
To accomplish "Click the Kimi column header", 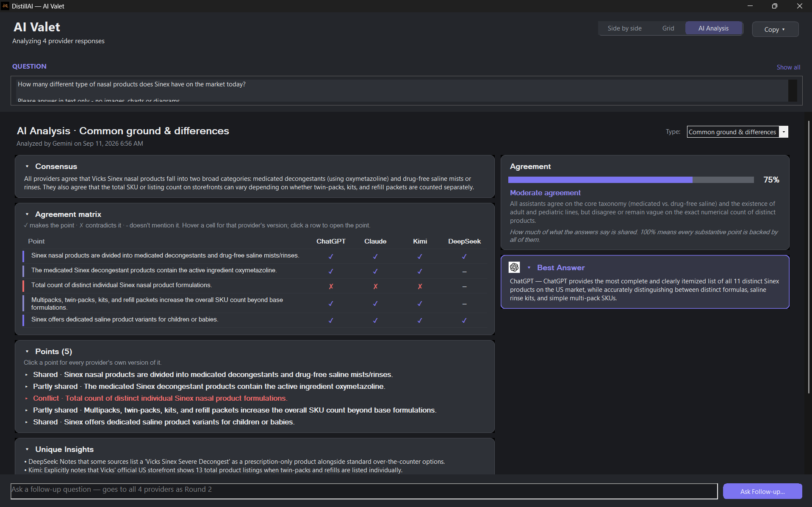I will [x=420, y=241].
